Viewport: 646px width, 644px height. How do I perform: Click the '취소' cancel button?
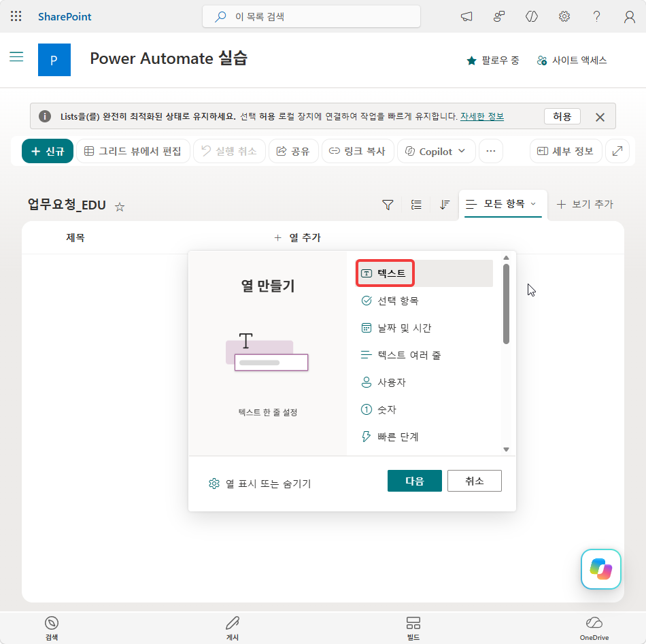click(475, 481)
